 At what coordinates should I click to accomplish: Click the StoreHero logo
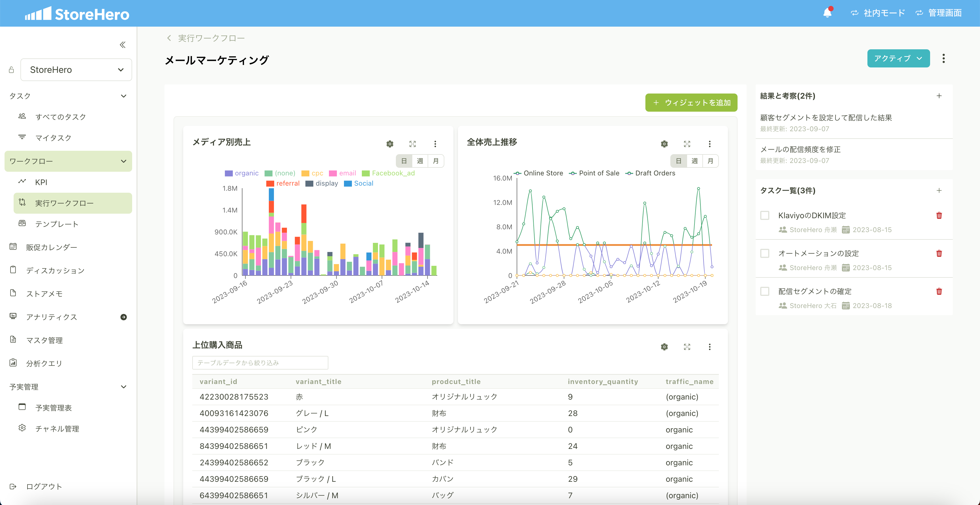77,14
